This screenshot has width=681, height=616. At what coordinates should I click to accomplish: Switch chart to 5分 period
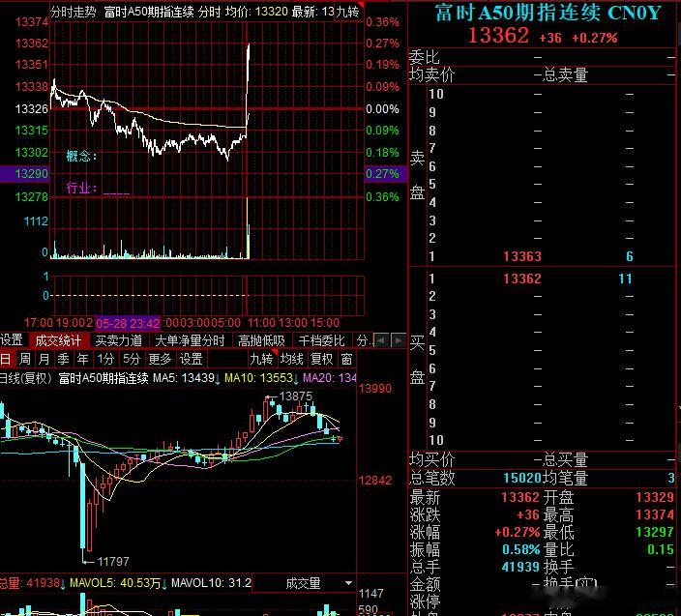132,359
